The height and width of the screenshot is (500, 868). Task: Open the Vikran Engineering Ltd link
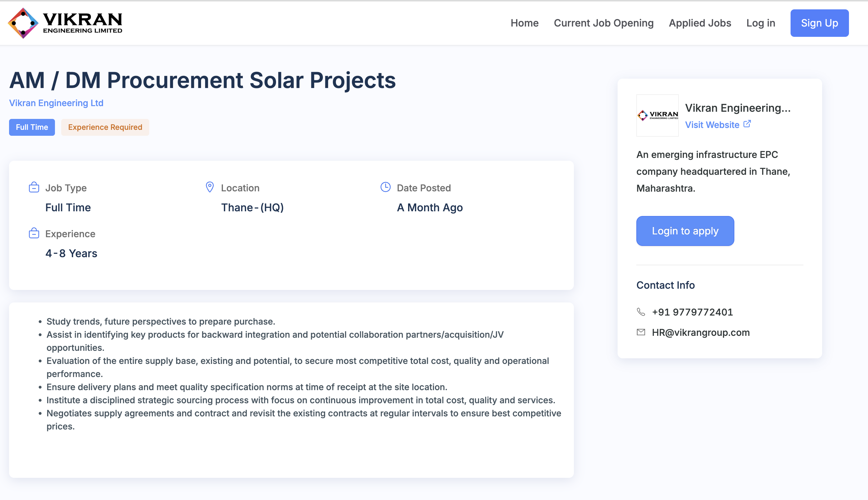point(56,103)
